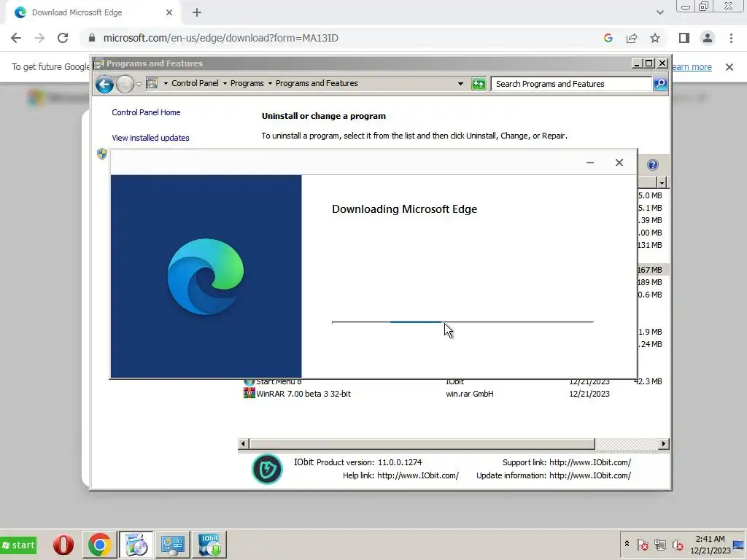747x560 pixels.
Task: Minimize the Edge installer dialog
Action: click(x=589, y=163)
